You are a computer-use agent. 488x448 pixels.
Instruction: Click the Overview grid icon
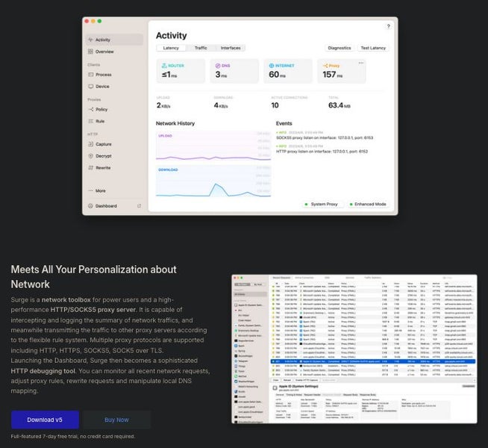coord(90,52)
